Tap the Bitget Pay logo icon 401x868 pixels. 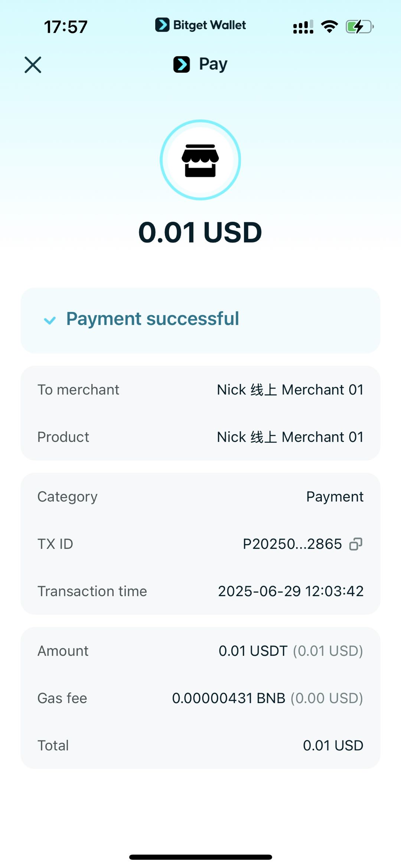point(182,64)
